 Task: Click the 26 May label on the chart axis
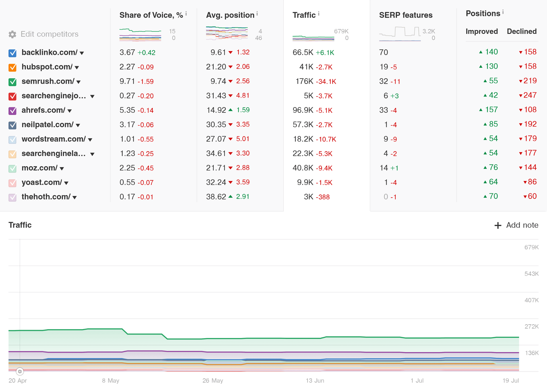click(213, 381)
